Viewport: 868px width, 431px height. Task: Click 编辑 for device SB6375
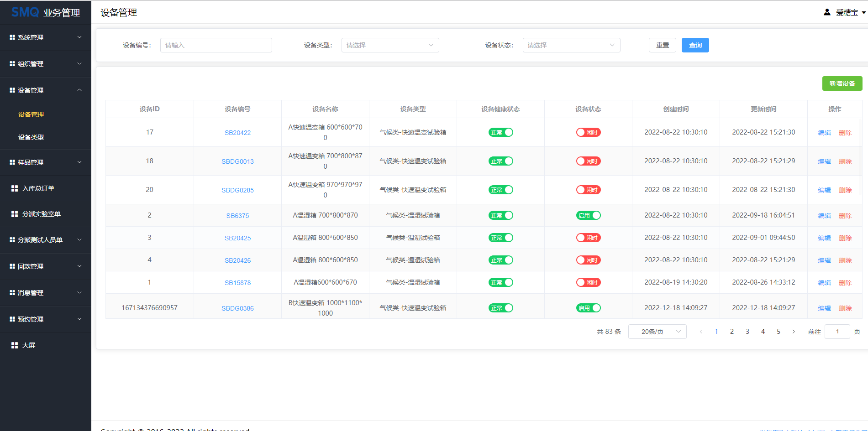click(x=825, y=216)
